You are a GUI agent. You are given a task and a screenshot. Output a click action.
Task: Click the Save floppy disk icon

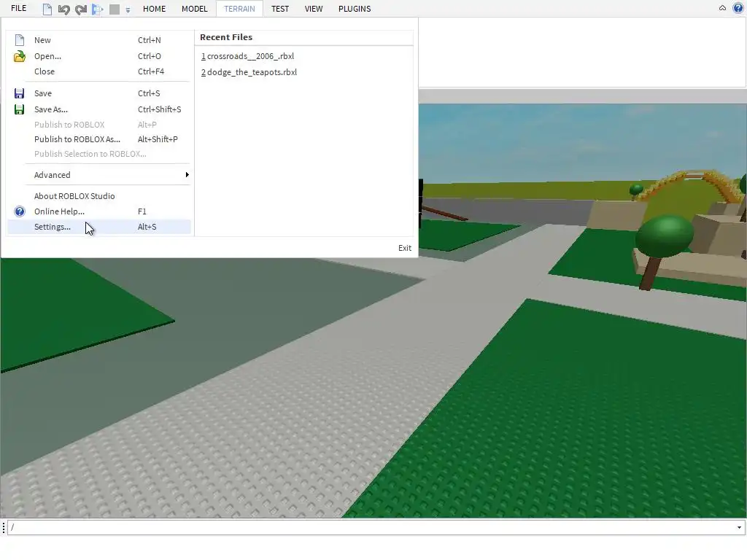19,93
